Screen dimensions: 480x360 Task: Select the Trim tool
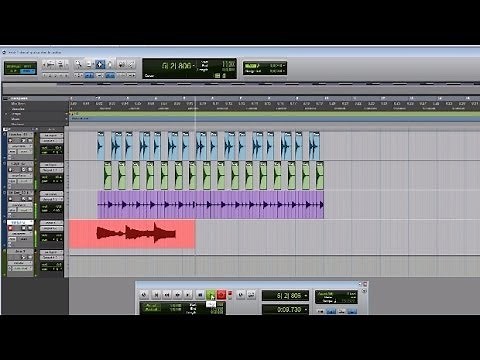pos(89,64)
